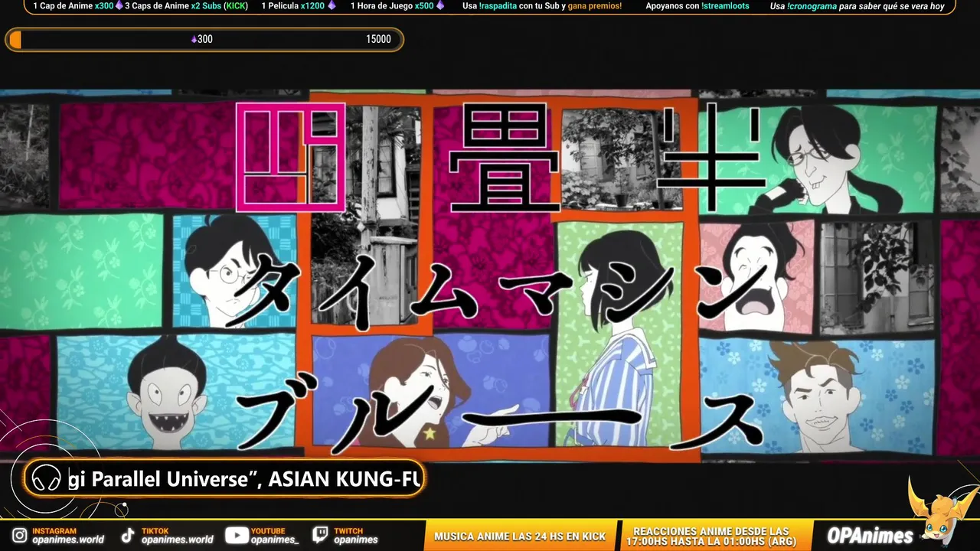Click the YouTube logo icon
Viewport: 980px width, 551px height.
tap(237, 536)
